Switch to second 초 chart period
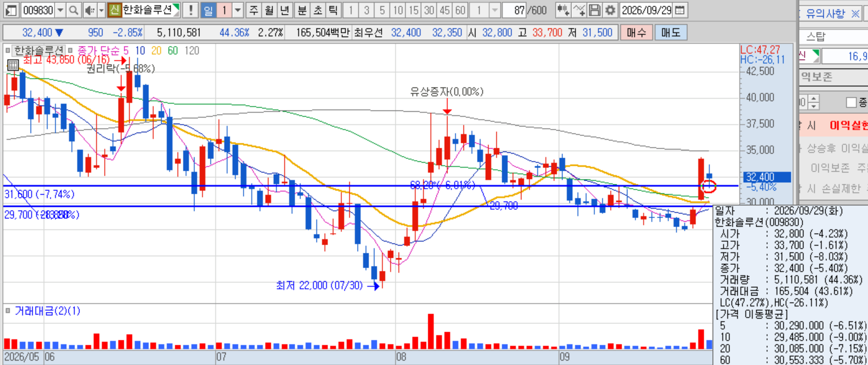This screenshot has height=365, width=868. tap(318, 10)
